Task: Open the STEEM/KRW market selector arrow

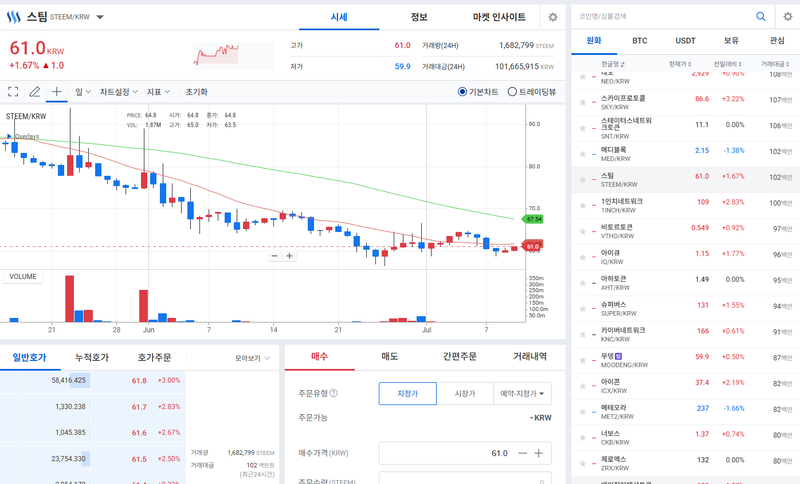Action: (x=100, y=17)
